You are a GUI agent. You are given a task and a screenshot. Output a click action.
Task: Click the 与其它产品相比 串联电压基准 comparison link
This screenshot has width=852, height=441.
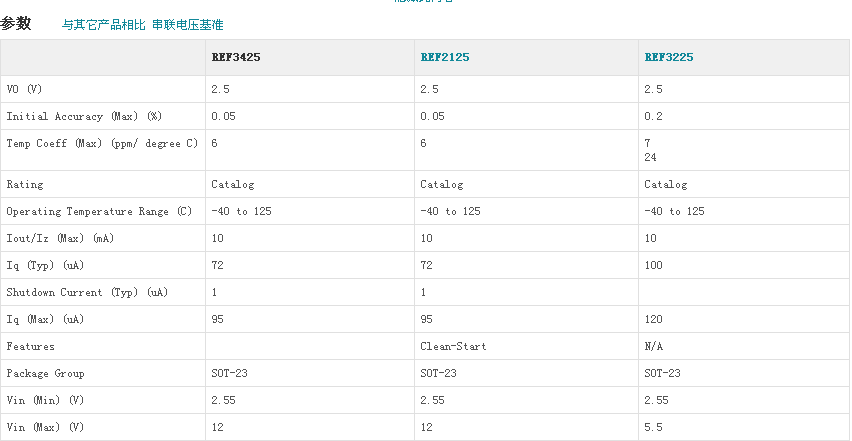click(143, 24)
